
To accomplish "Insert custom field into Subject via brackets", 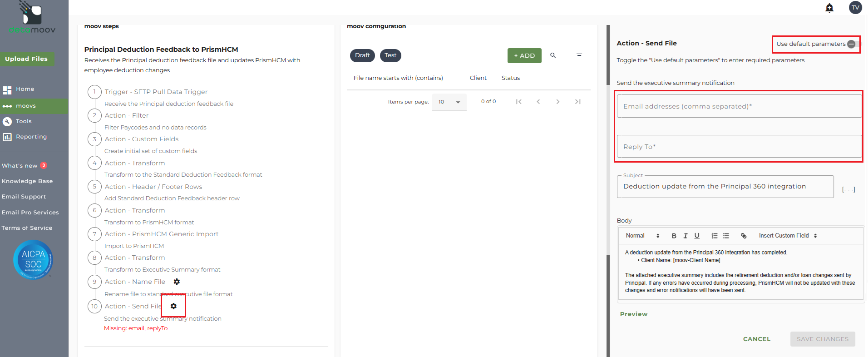I will [x=848, y=189].
